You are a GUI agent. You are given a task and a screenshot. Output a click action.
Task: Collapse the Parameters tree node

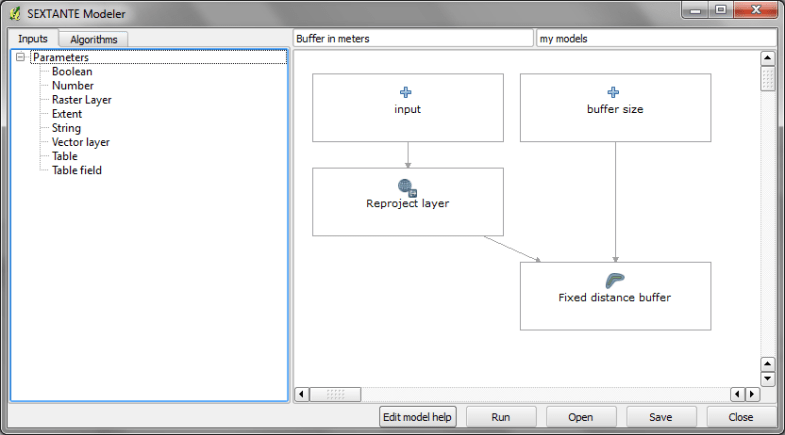pos(21,58)
